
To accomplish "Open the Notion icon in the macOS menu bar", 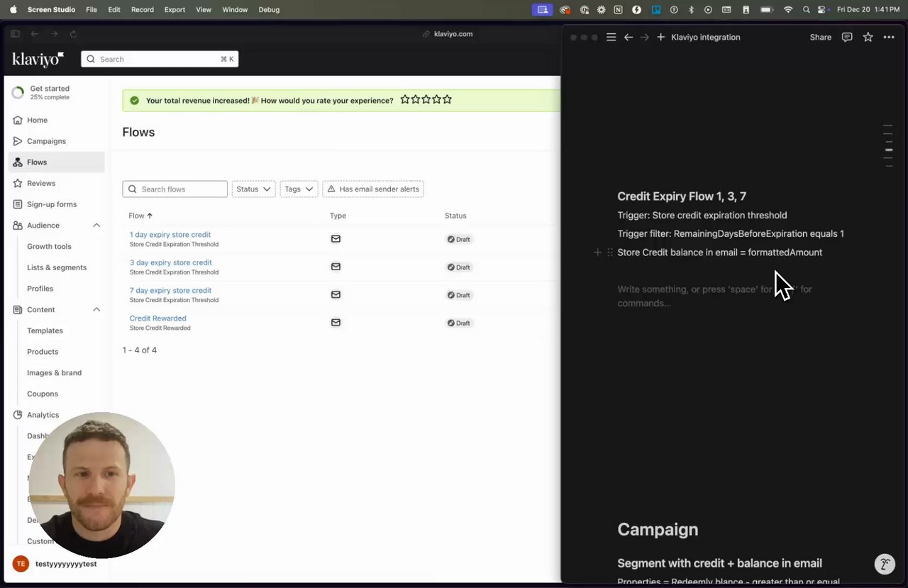I will 618,10.
